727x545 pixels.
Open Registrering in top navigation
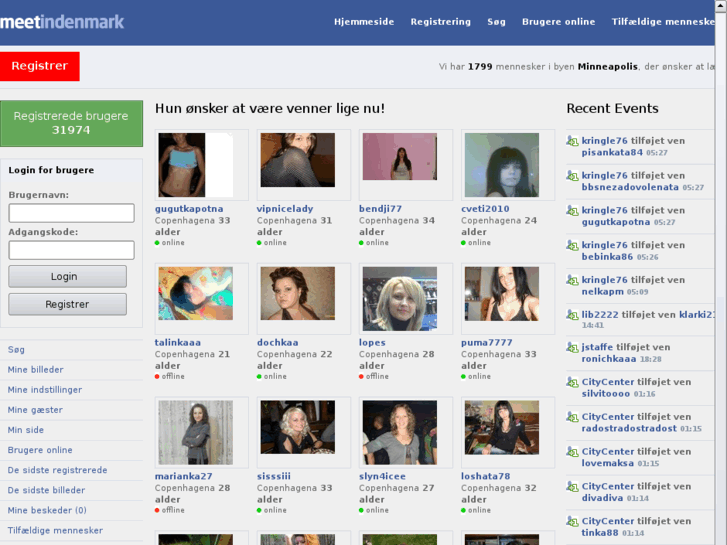click(x=440, y=22)
